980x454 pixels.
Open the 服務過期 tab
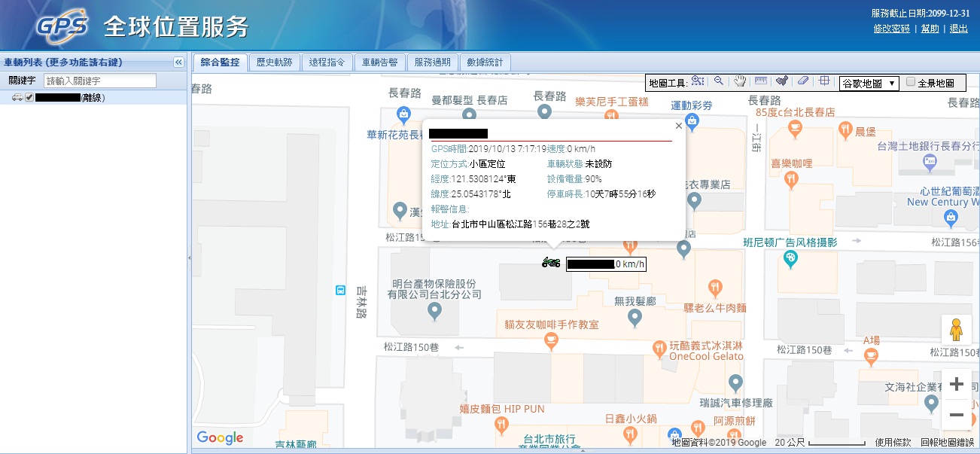(x=433, y=62)
